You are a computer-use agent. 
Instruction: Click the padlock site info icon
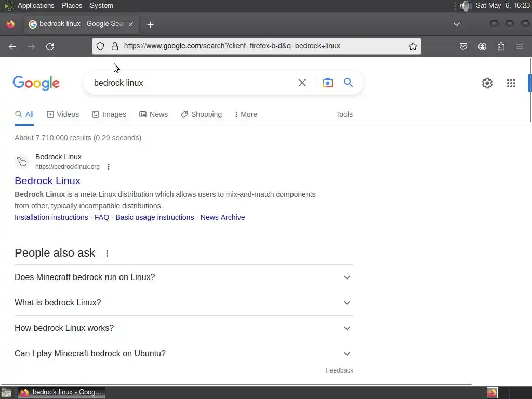[x=115, y=46]
